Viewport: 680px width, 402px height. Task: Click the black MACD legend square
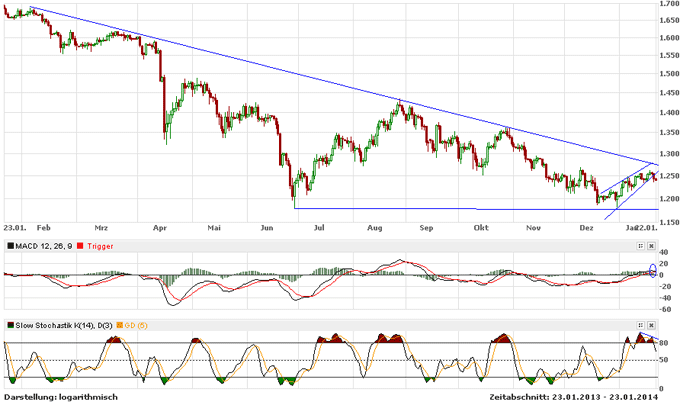[x=10, y=245]
